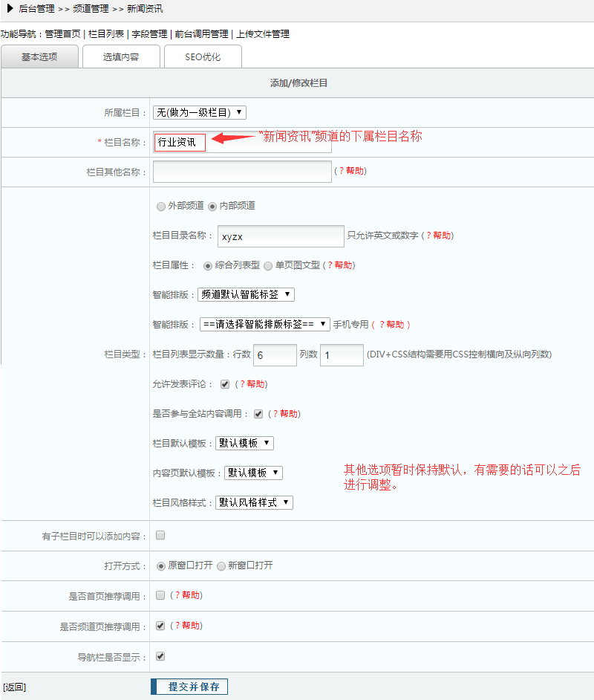Viewport: 594px width, 700px height.
Task: Select the 外部频道 radio button
Action: tap(161, 206)
